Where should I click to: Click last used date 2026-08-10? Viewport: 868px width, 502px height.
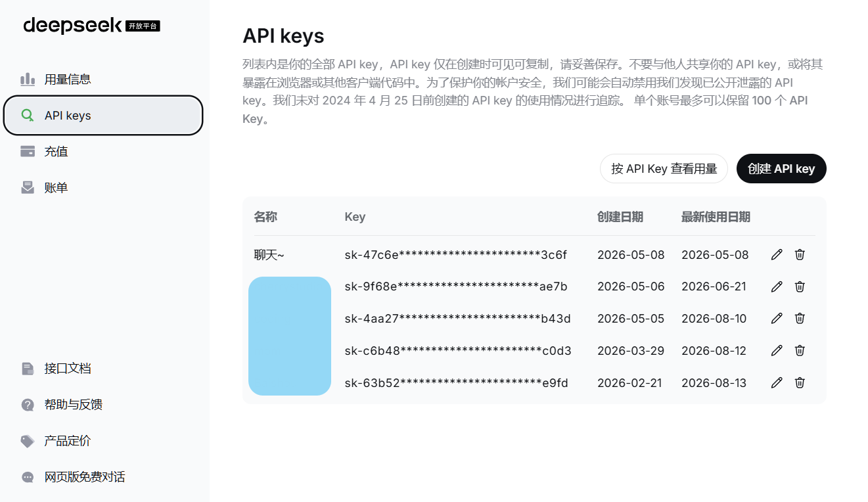coord(714,319)
